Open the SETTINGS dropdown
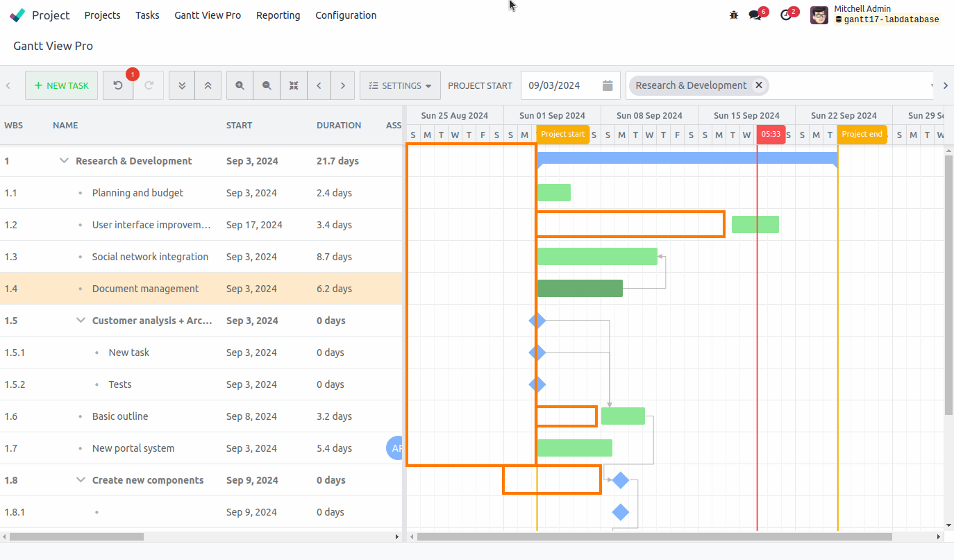The image size is (954, 560). 400,85
